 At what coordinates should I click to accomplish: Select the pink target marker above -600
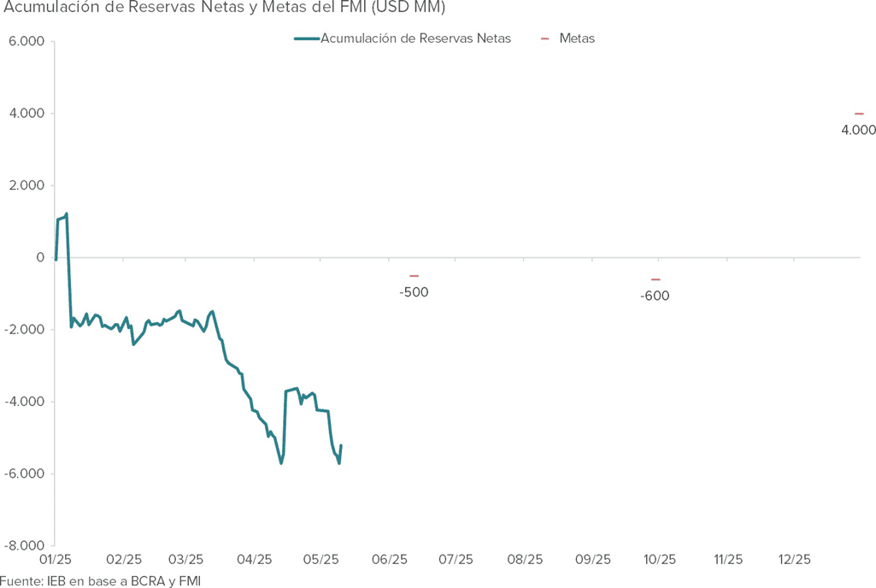(x=656, y=279)
